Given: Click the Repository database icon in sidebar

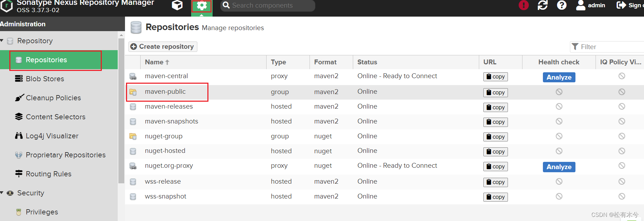Looking at the screenshot, I should [x=10, y=41].
